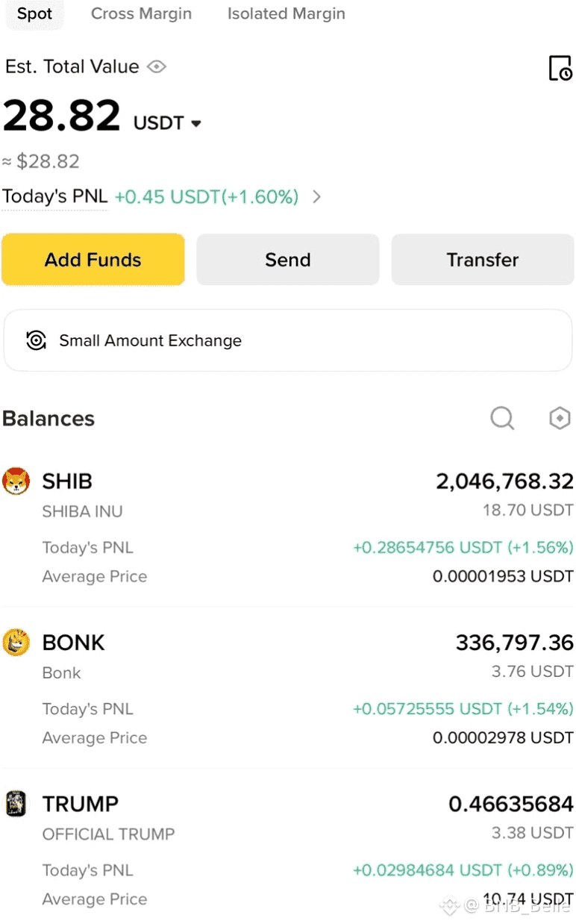Toggle the eye icon hiding total value
The width and height of the screenshot is (576, 924).
pos(156,66)
